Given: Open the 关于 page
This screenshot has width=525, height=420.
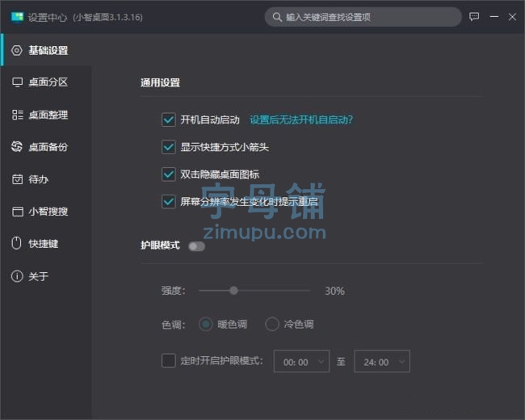Looking at the screenshot, I should point(46,276).
